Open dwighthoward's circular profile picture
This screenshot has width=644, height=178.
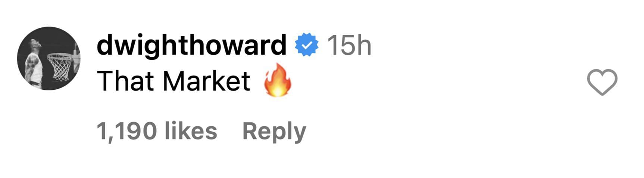point(49,58)
